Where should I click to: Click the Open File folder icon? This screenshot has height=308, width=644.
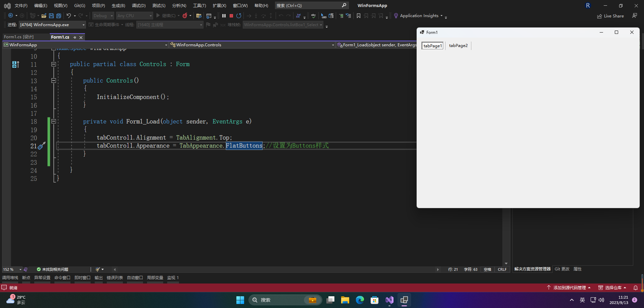click(44, 15)
